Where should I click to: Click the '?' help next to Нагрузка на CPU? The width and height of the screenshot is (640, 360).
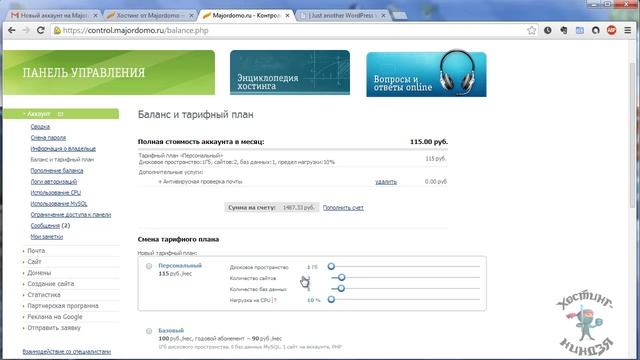point(275,300)
